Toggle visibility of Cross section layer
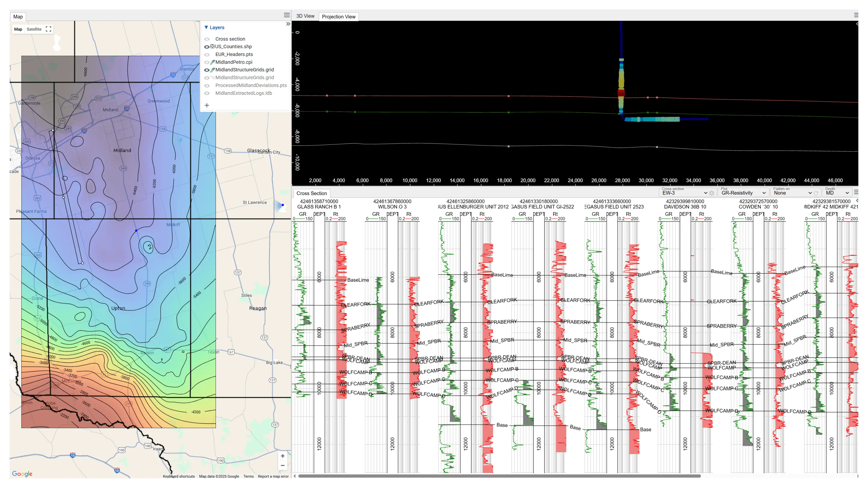Image resolution: width=868 pixels, height=488 pixels. tap(207, 39)
